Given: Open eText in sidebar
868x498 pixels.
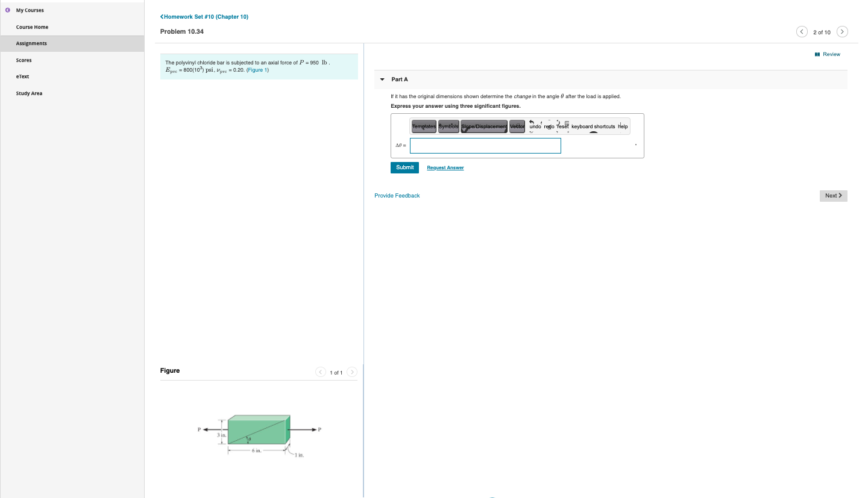Looking at the screenshot, I should [x=23, y=76].
